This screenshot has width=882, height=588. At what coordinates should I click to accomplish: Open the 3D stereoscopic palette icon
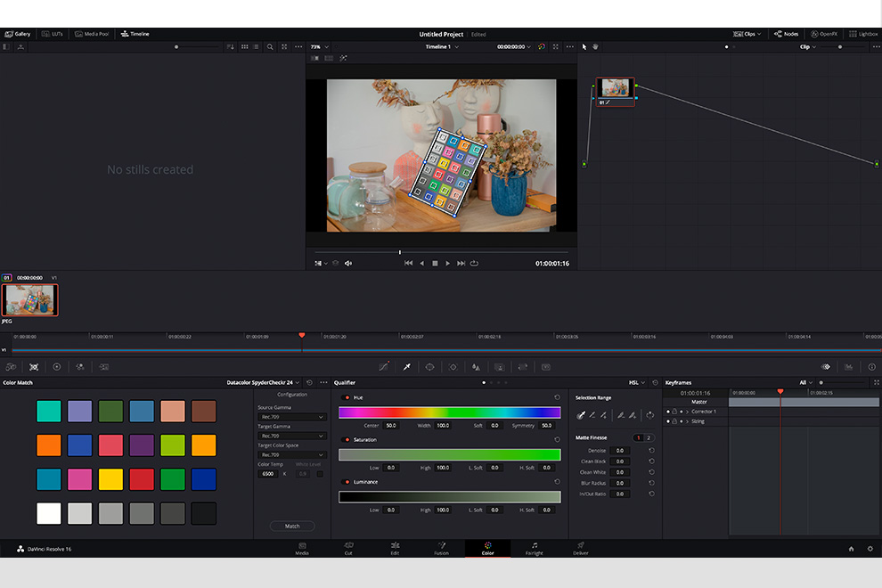tap(545, 367)
